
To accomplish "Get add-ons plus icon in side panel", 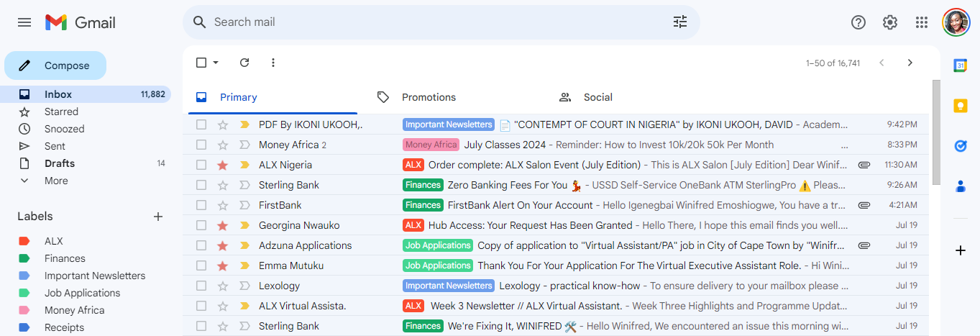I will click(x=961, y=250).
